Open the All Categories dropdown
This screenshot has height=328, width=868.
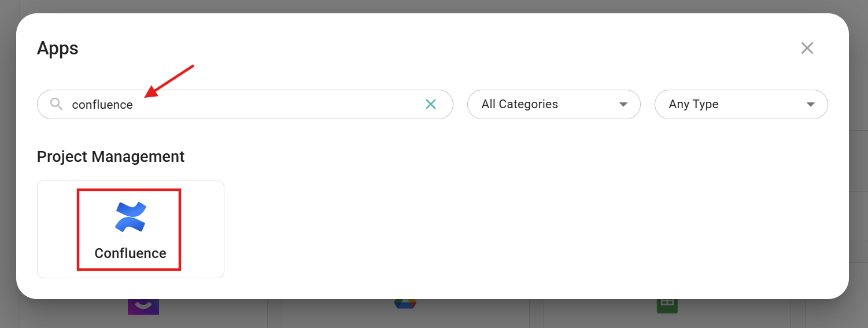click(553, 105)
